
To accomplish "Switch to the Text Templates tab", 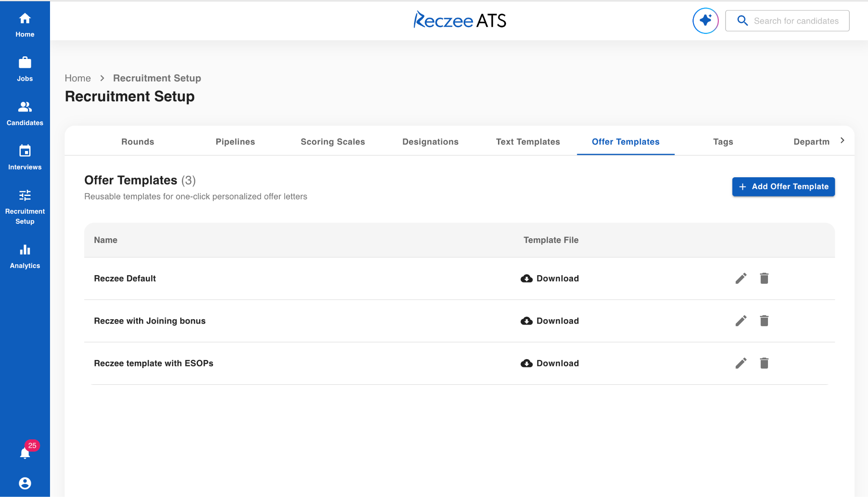I will 528,142.
